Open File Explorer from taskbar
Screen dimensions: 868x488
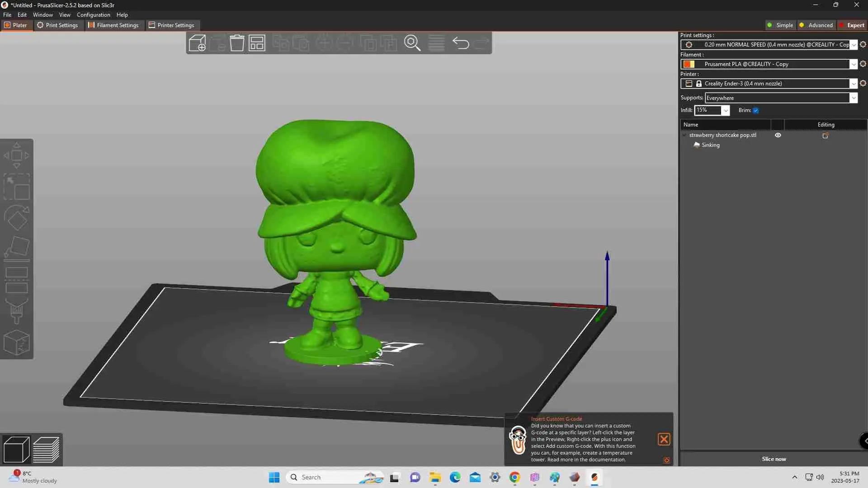tap(435, 477)
